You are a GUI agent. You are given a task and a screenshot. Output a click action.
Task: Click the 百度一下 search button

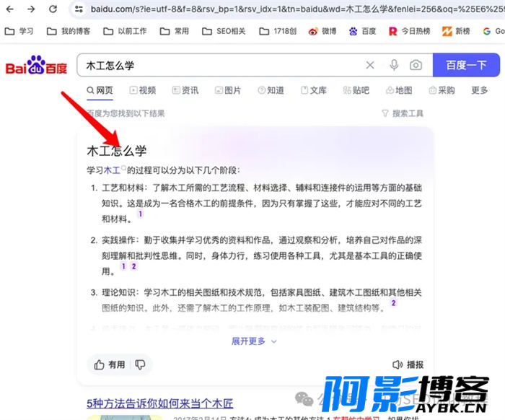[x=466, y=65]
